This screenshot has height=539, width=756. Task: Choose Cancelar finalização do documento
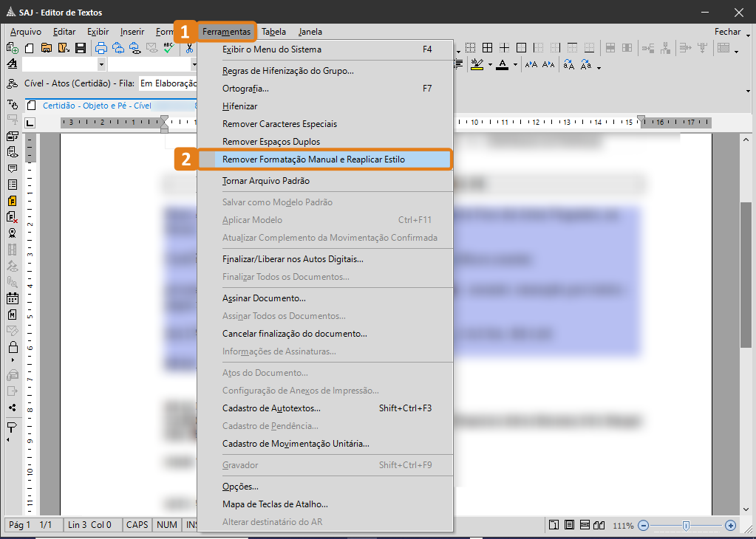(325, 334)
